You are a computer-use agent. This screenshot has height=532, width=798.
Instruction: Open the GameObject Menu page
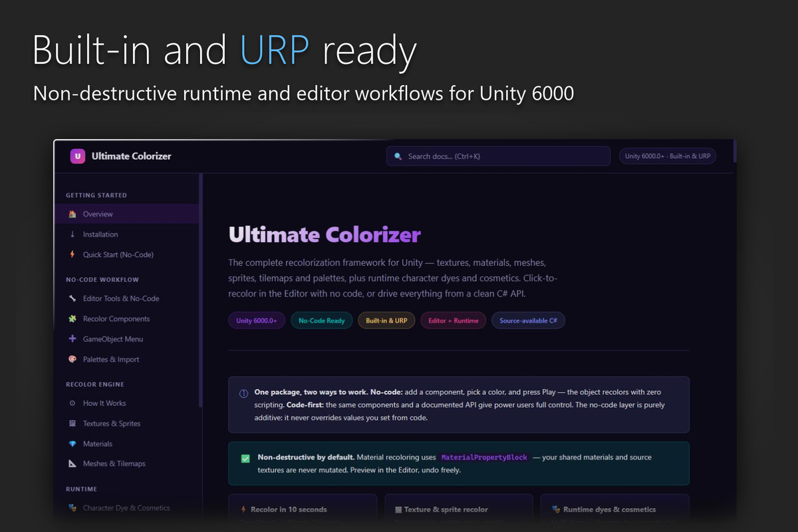pyautogui.click(x=126, y=339)
